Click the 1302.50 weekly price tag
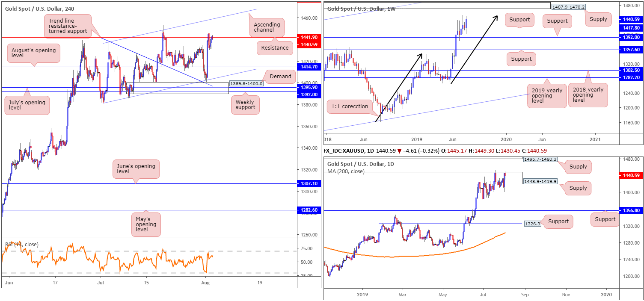This screenshot has height=301, width=644. point(631,70)
